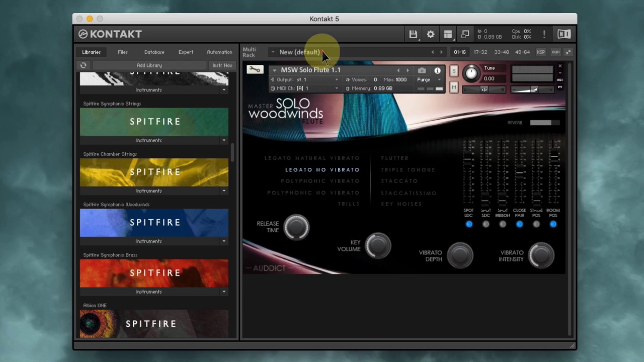Image resolution: width=644 pixels, height=362 pixels.
Task: Load previous instrument arrow in MSW Solo Flute header
Action: (x=398, y=71)
